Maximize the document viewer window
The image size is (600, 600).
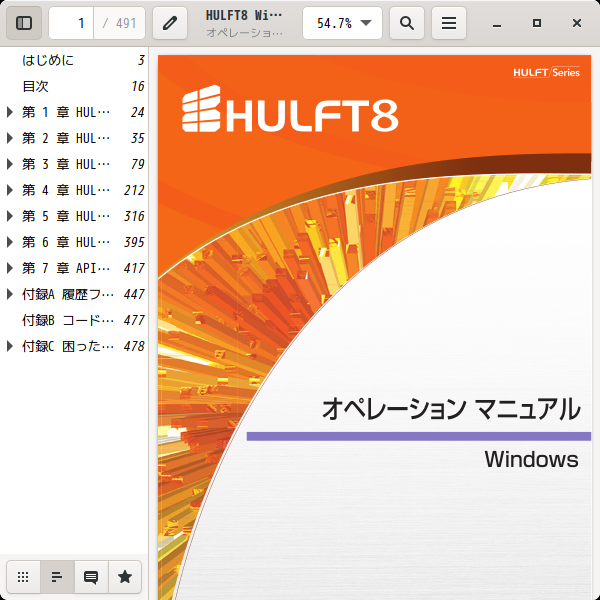pyautogui.click(x=537, y=23)
